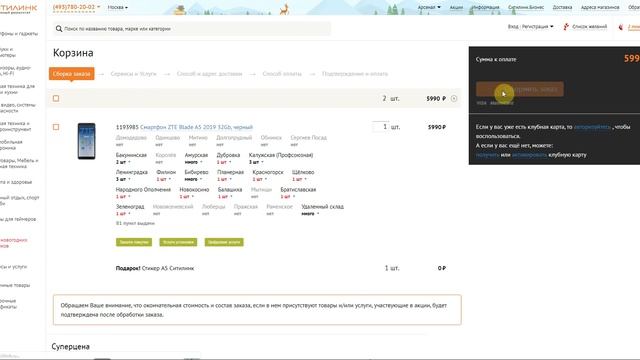Screen dimensions: 640x360
Task: Click the Корзина page heading
Action: click(x=73, y=53)
